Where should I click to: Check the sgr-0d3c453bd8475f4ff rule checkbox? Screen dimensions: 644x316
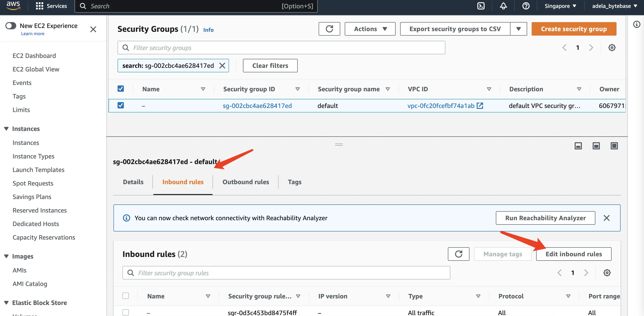pos(126,312)
